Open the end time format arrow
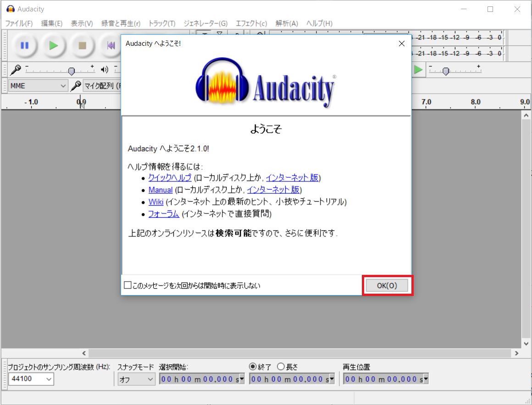Screen dimensions: 532x405 [332, 379]
